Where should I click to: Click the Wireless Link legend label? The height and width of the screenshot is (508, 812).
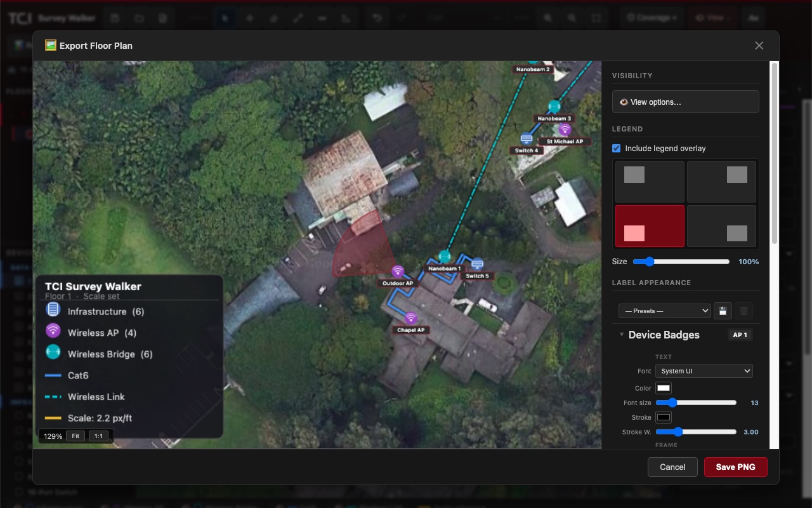coord(96,397)
